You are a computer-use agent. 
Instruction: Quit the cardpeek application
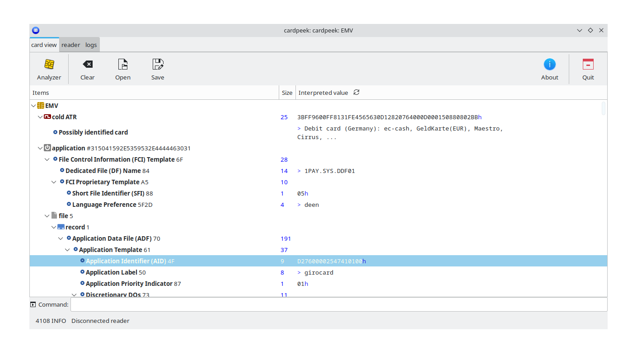[588, 68]
